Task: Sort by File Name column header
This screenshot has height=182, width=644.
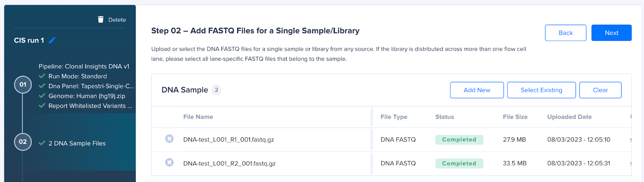Action: pos(198,117)
